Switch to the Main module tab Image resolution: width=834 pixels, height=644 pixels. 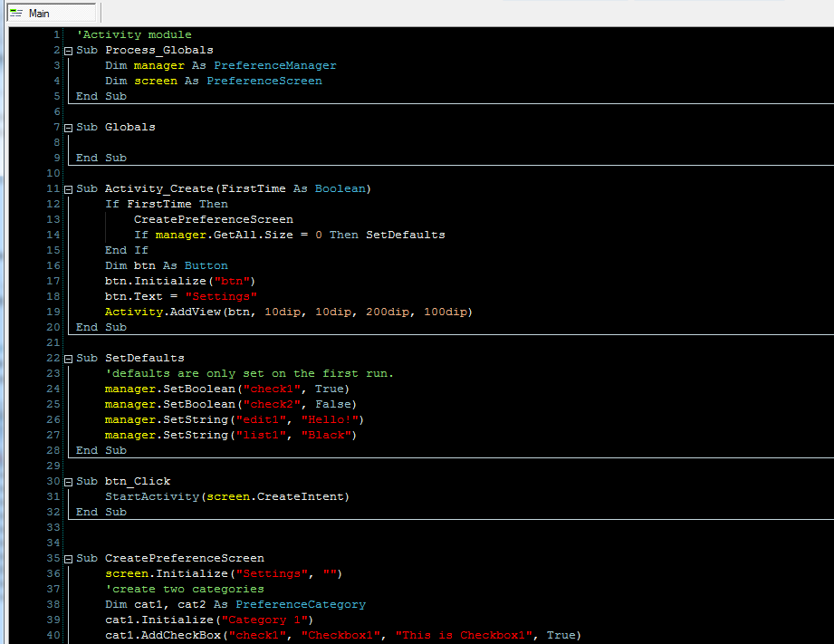click(41, 14)
